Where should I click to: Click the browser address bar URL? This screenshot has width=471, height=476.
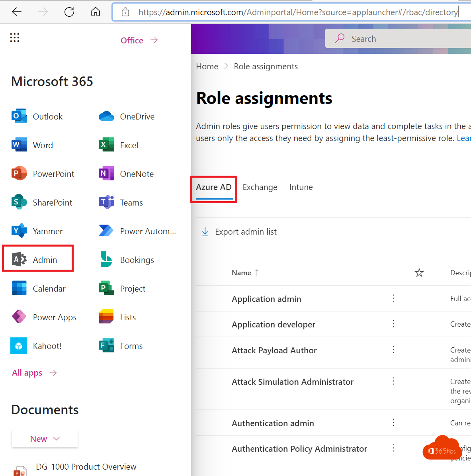pos(298,12)
